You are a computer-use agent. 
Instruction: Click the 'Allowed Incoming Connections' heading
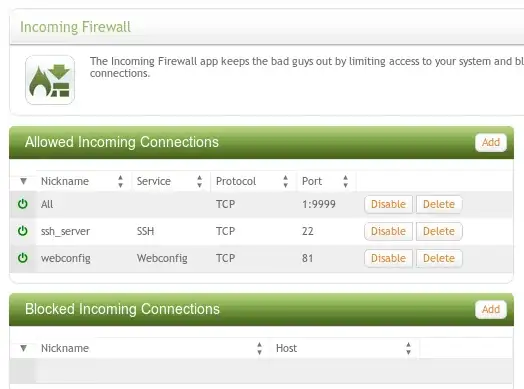[x=122, y=142]
